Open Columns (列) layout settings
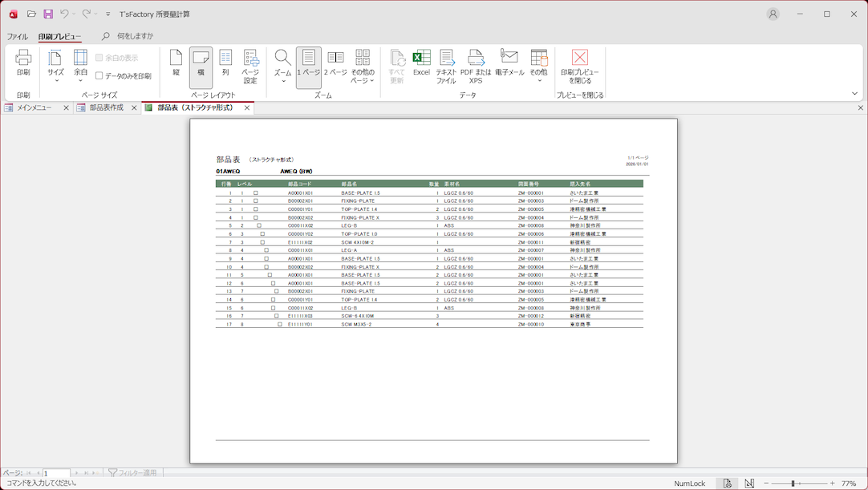This screenshot has height=490, width=868. click(x=225, y=64)
